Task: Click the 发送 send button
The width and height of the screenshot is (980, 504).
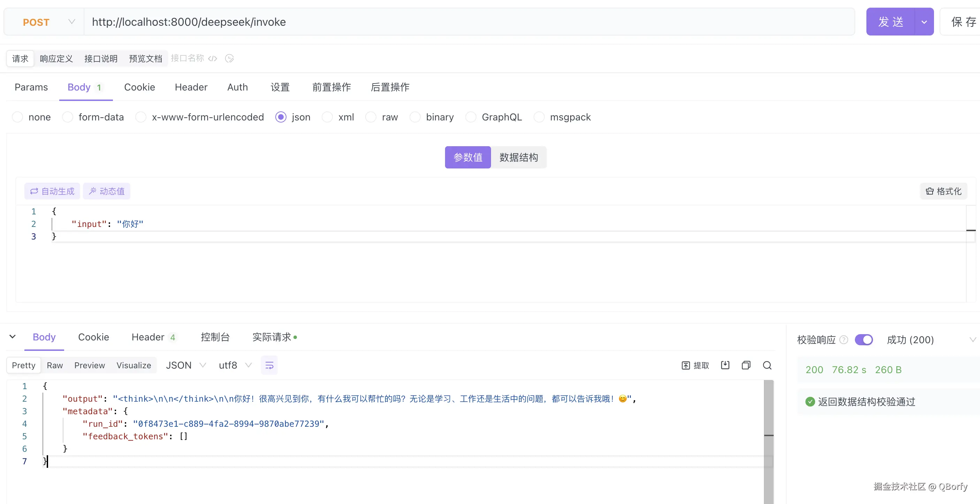Action: 890,22
